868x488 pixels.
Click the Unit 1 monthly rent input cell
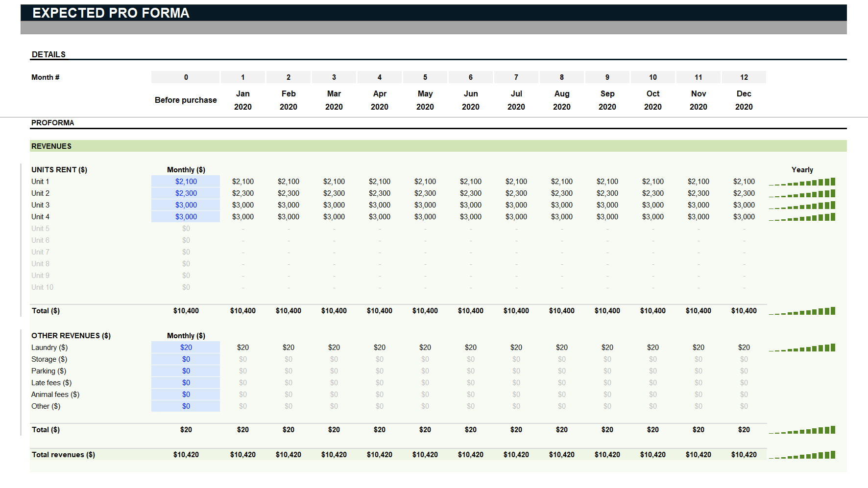(186, 182)
